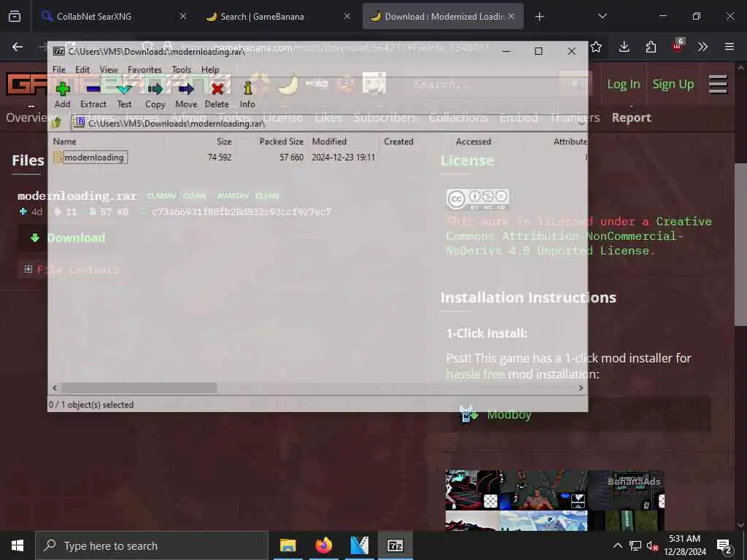Click the network status tray icon
Image resolution: width=747 pixels, height=560 pixels.
(635, 545)
